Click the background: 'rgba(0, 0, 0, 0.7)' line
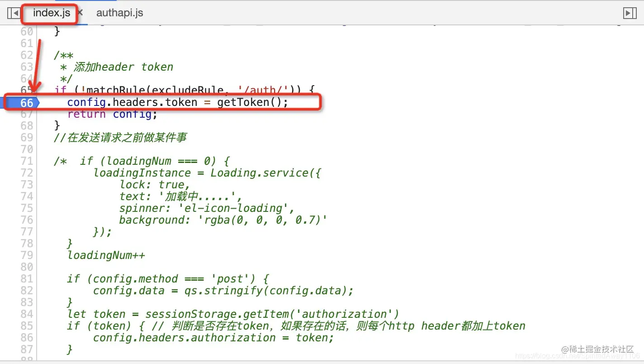This screenshot has width=644, height=364. click(223, 220)
